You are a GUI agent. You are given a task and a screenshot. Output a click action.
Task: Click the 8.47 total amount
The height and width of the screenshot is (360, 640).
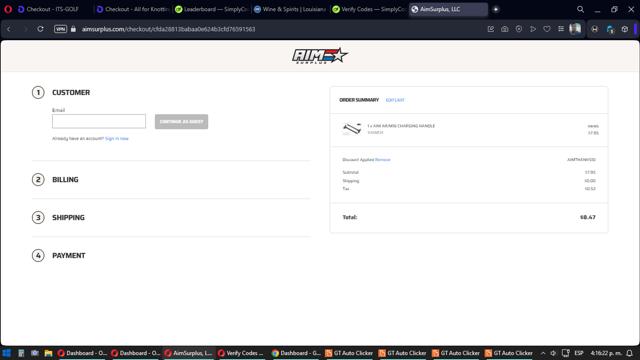point(588,217)
